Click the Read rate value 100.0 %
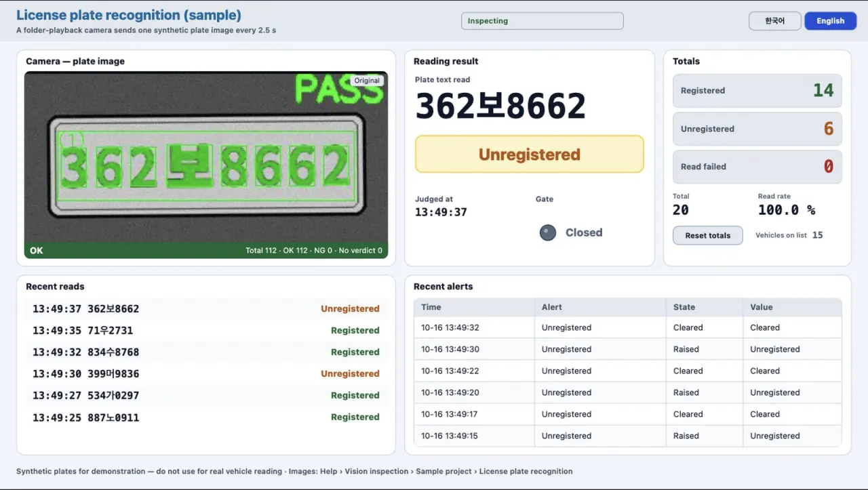The height and width of the screenshot is (490, 868). (x=787, y=210)
